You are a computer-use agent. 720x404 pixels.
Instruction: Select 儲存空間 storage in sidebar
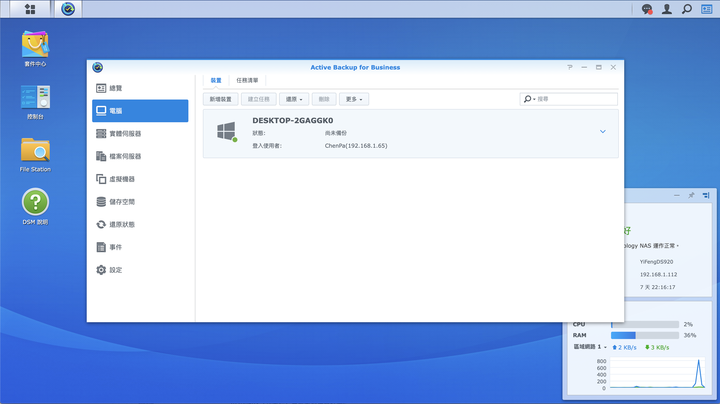[x=140, y=202]
